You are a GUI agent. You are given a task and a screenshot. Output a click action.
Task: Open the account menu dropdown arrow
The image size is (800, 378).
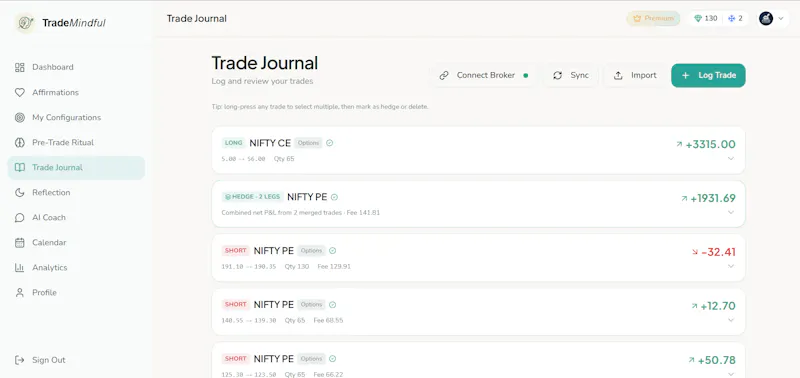tap(781, 19)
